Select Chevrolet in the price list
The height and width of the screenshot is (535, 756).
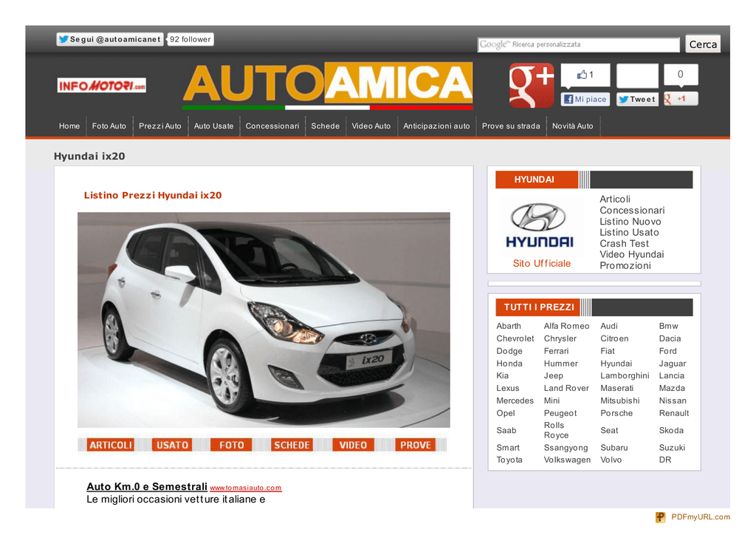(x=515, y=338)
